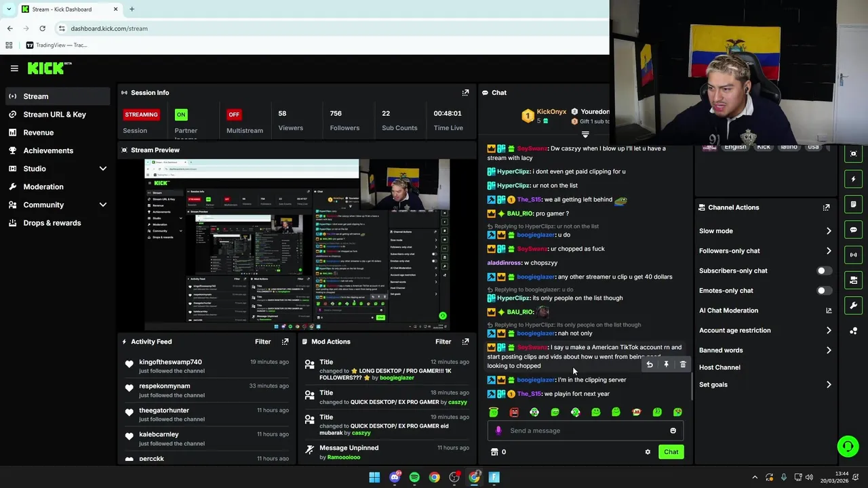
Task: Open the hamburger menu beside the Kick logo
Action: 14,68
